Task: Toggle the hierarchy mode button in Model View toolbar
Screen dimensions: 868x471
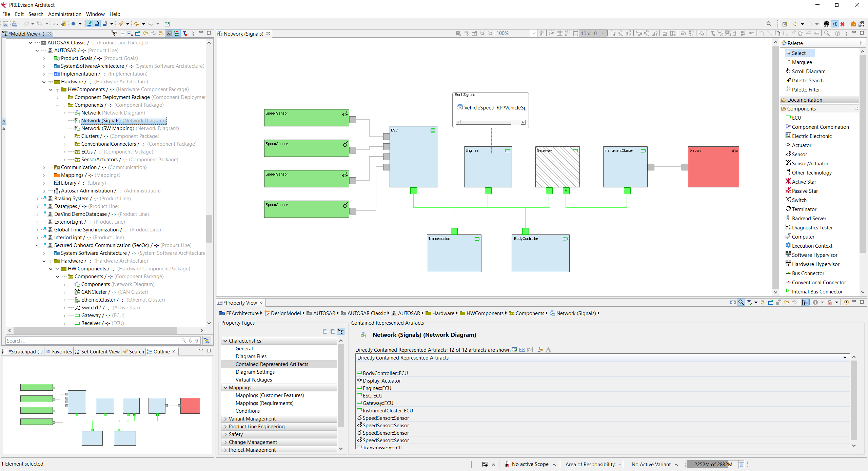Action: coord(169,33)
